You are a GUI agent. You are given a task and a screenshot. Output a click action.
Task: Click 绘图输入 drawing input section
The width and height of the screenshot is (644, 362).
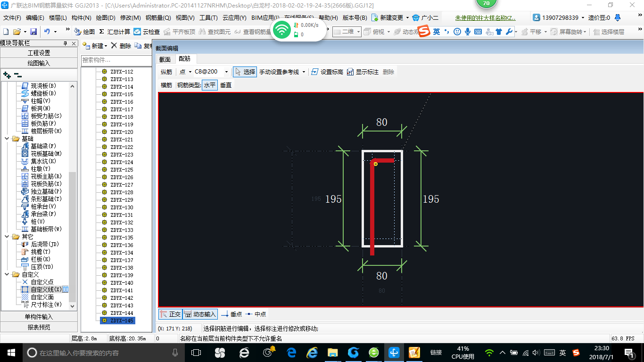tap(39, 63)
